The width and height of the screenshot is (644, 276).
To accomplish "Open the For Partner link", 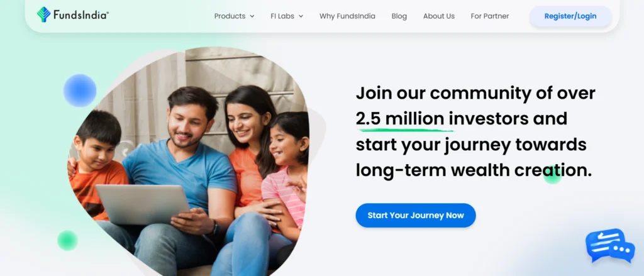I will (489, 16).
